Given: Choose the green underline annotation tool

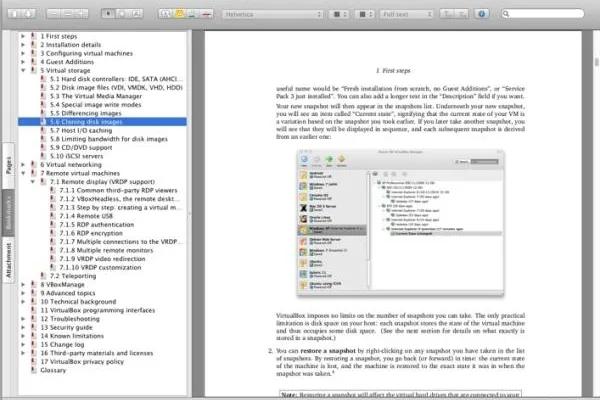Looking at the screenshot, I should pos(193,14).
